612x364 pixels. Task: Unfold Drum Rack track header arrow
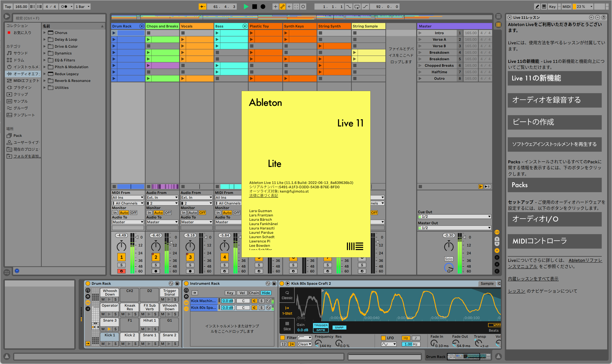(142, 26)
